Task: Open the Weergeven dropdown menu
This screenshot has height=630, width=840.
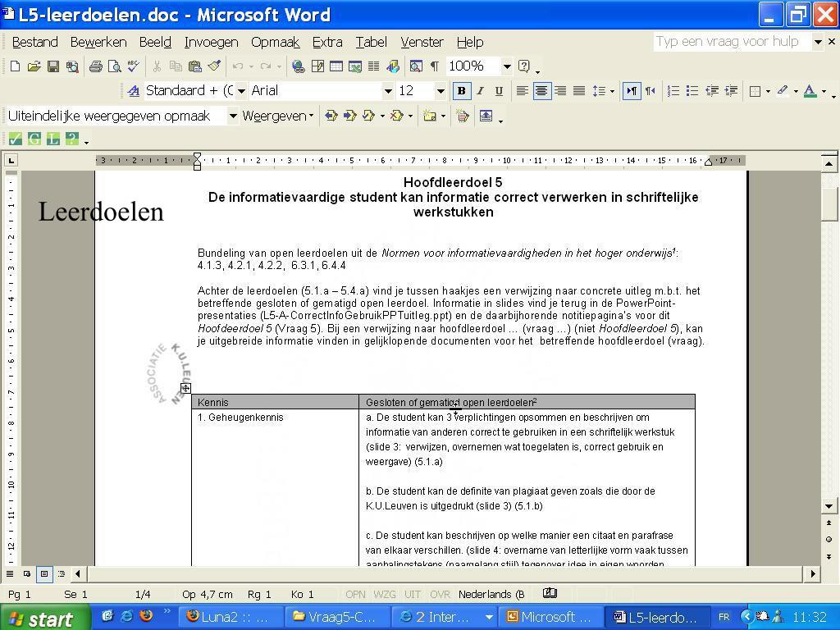Action: point(277,116)
